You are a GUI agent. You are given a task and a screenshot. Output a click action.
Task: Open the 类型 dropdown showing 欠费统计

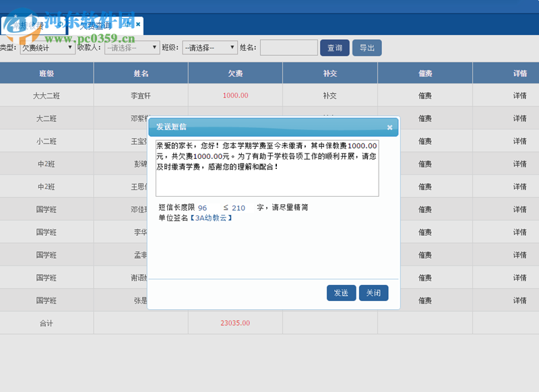click(x=47, y=47)
